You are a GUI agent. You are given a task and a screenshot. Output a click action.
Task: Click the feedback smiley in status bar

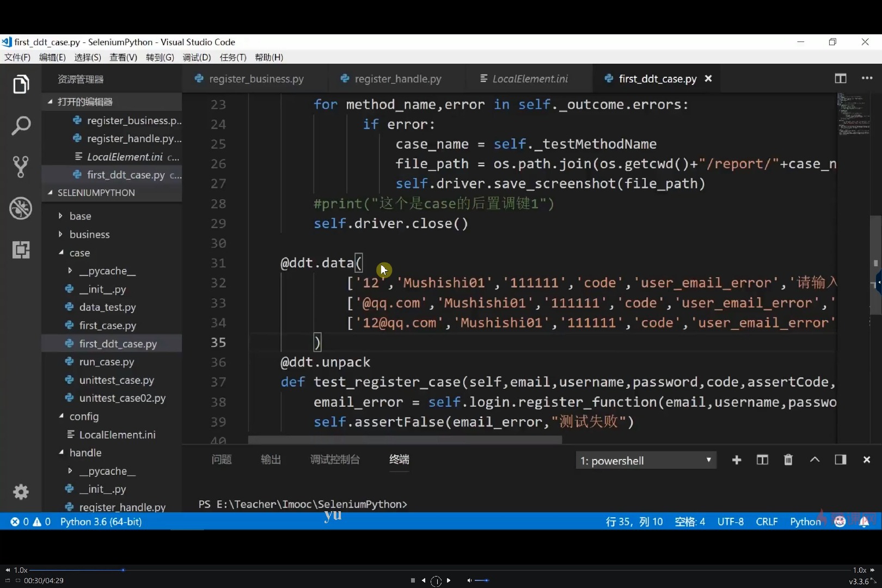tap(840, 522)
